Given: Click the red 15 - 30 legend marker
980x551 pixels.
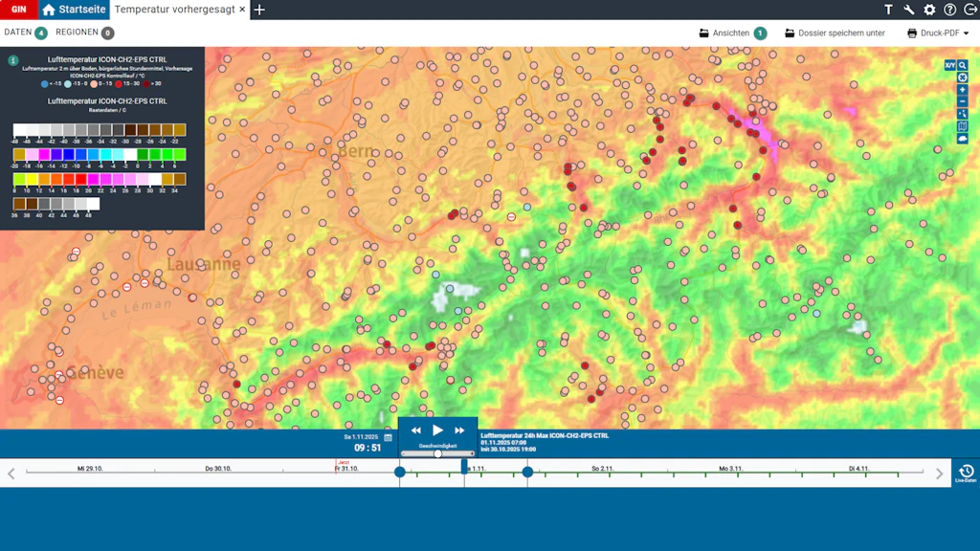Looking at the screenshot, I should click(118, 84).
